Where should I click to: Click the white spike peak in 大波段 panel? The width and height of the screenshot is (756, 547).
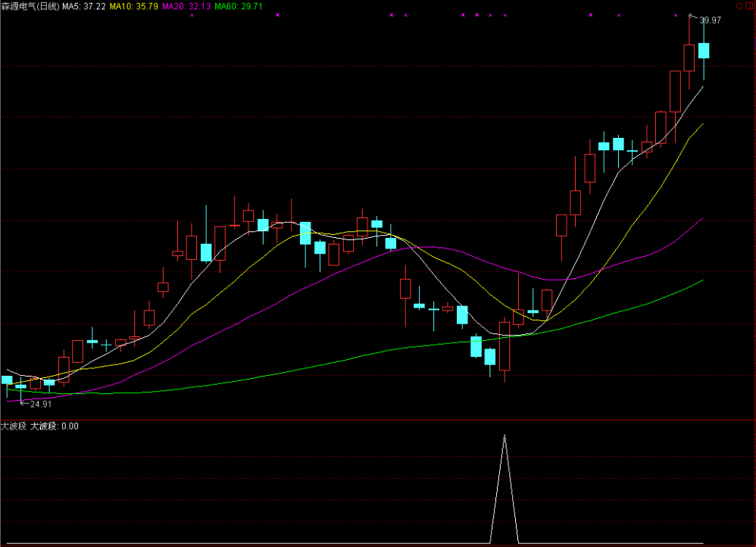[505, 436]
